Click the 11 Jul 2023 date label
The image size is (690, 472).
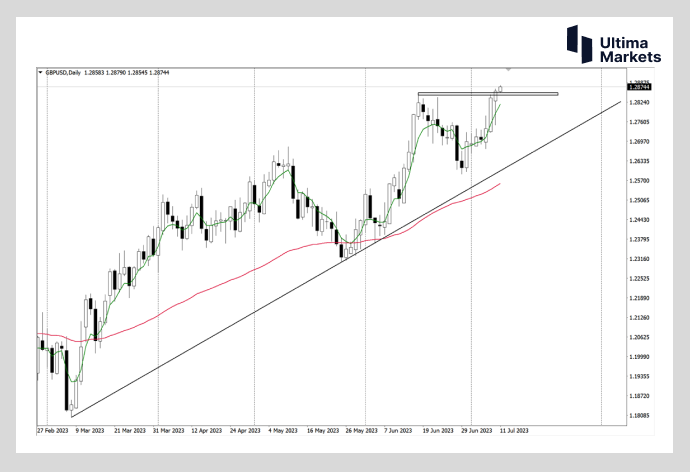514,431
